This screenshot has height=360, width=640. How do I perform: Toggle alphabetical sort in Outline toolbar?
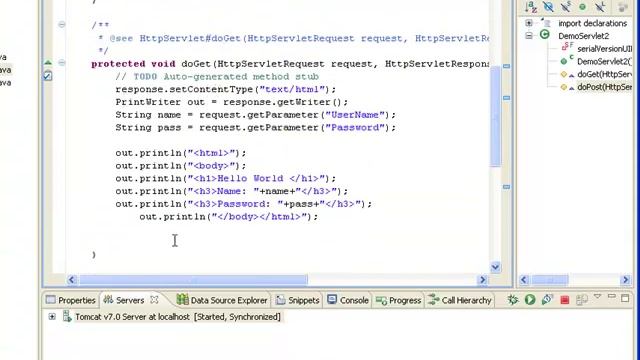tap(531, 7)
